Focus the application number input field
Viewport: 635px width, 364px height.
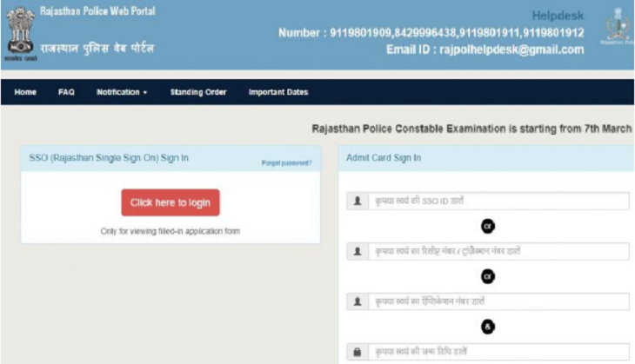pyautogui.click(x=498, y=301)
